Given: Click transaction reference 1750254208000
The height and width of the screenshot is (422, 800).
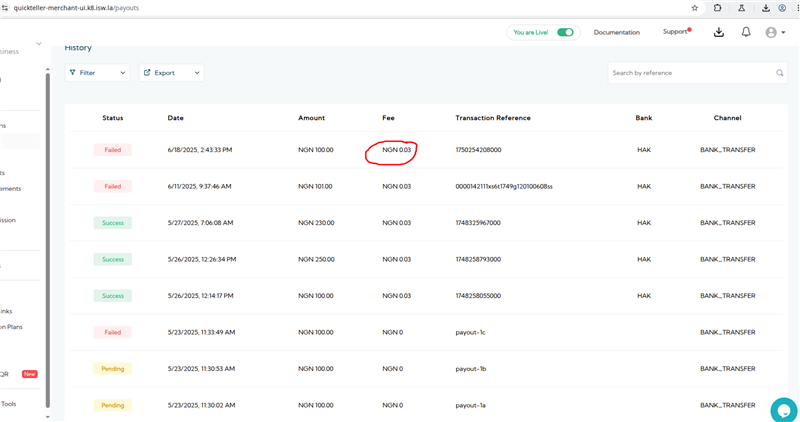Looking at the screenshot, I should (x=478, y=150).
